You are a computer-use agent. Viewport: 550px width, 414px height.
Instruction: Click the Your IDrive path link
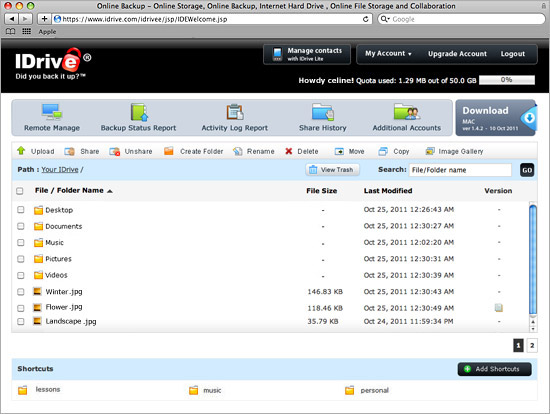point(60,169)
